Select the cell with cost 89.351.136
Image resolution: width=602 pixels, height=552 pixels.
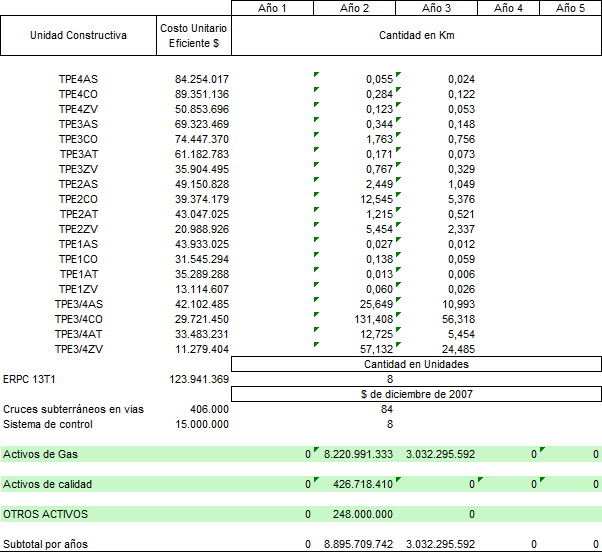[x=201, y=95]
